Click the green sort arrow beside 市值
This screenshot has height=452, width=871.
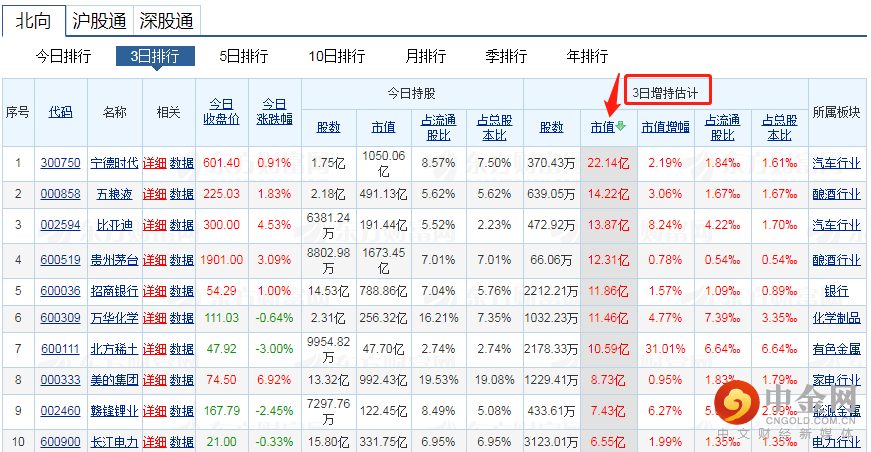(x=620, y=126)
